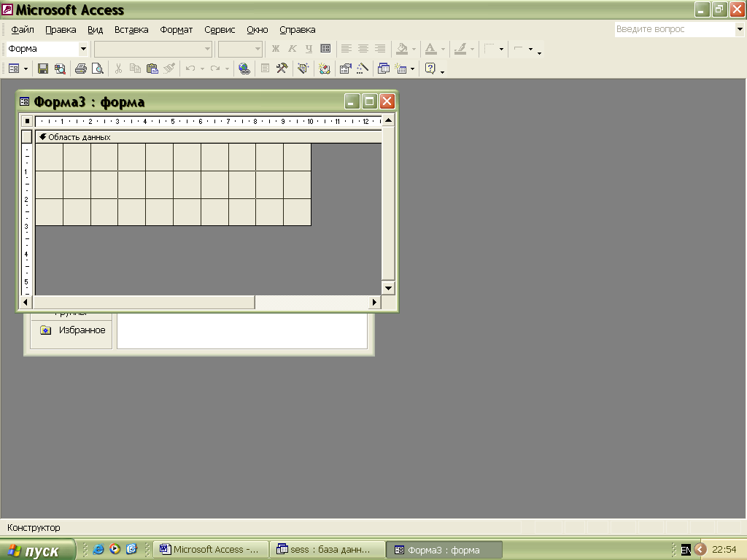The height and width of the screenshot is (560, 747).
Task: Click the Copy icon
Action: click(135, 69)
